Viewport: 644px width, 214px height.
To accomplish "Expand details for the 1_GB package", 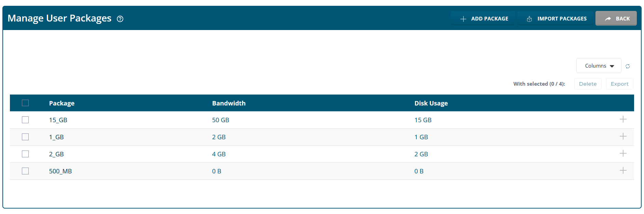I will pos(623,137).
